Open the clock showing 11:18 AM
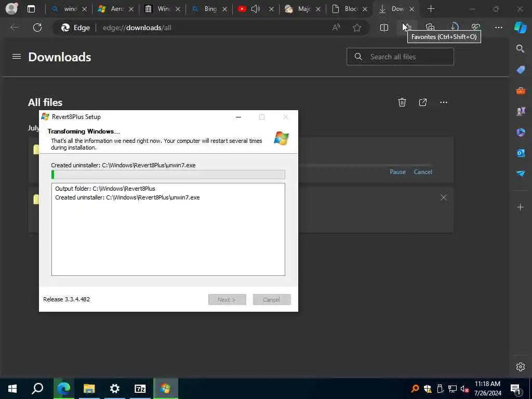Screen dimensions: 532x399 click(487, 389)
